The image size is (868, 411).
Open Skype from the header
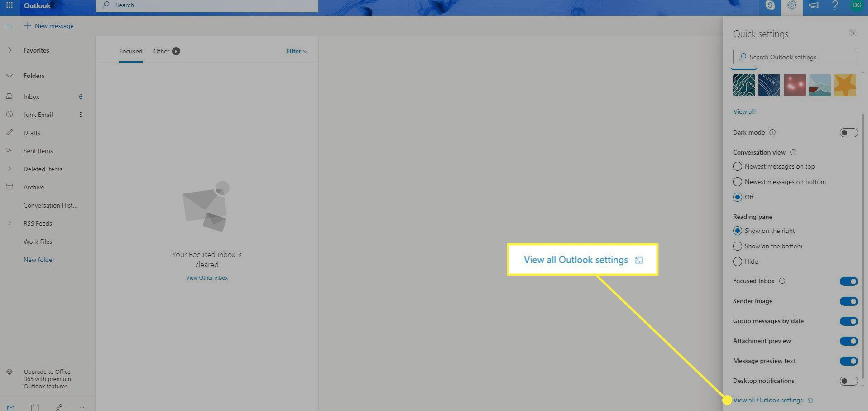click(x=770, y=5)
